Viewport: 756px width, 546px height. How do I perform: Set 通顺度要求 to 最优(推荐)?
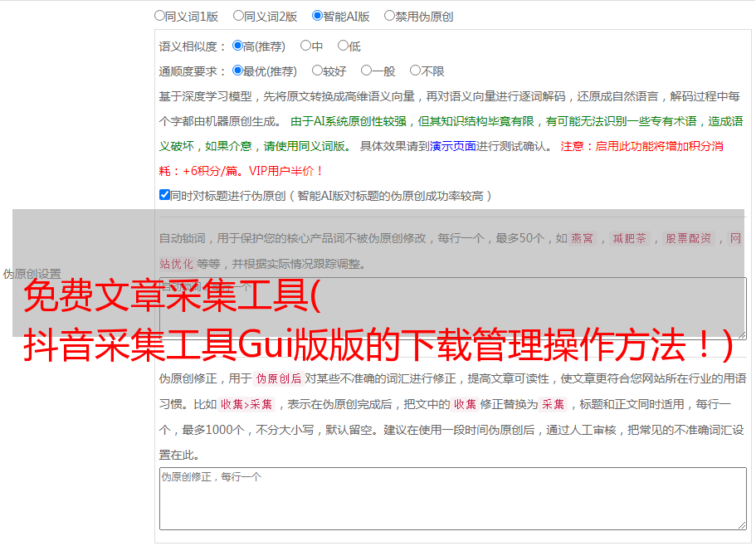click(237, 71)
